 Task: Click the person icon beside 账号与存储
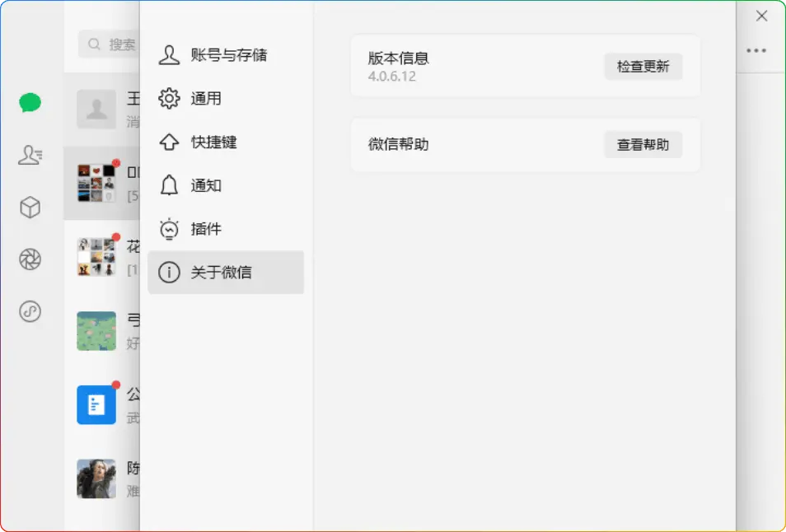(x=169, y=55)
